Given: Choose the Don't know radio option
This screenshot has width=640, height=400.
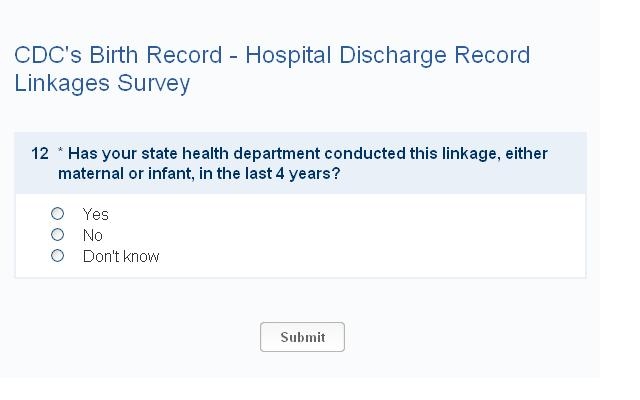Looking at the screenshot, I should point(58,256).
